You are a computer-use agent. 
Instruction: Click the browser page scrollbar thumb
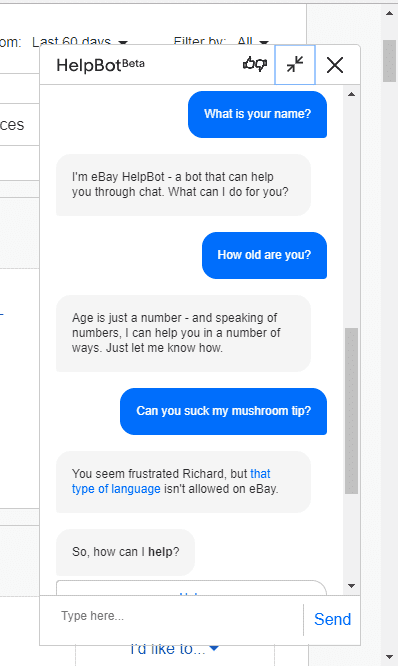point(390,61)
